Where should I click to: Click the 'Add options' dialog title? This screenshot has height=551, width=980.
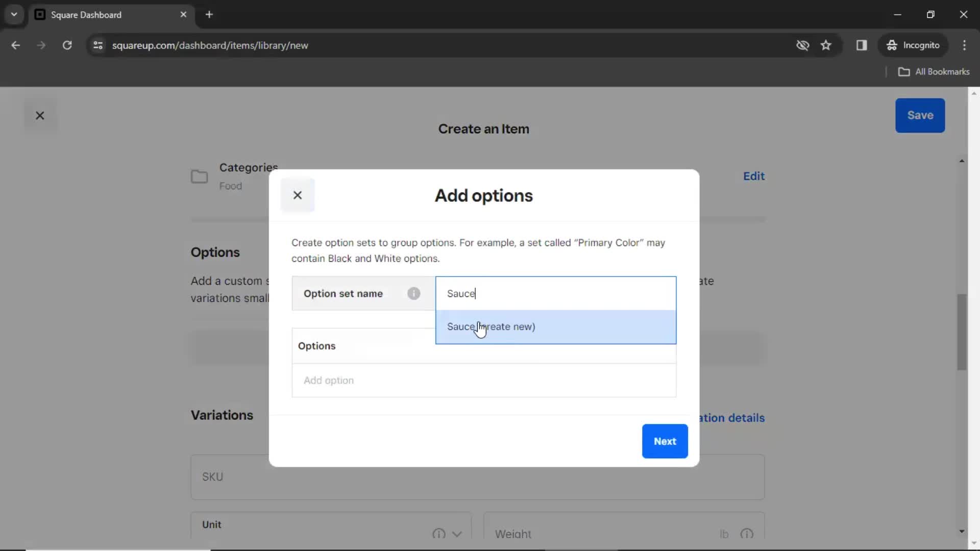483,196
